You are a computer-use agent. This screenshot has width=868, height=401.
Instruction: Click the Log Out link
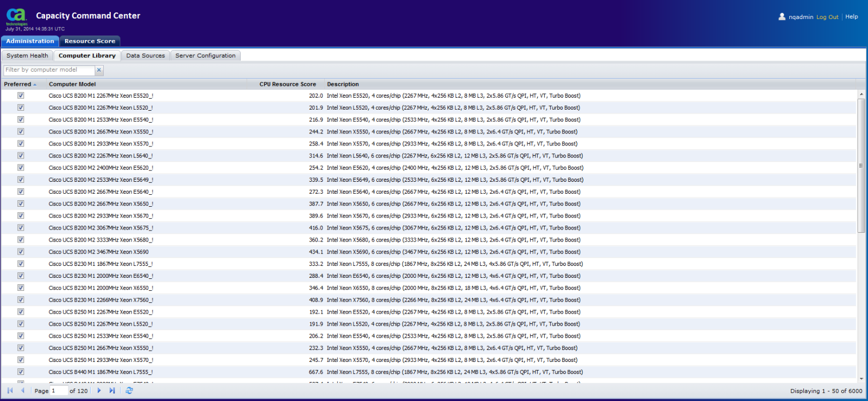(x=827, y=17)
